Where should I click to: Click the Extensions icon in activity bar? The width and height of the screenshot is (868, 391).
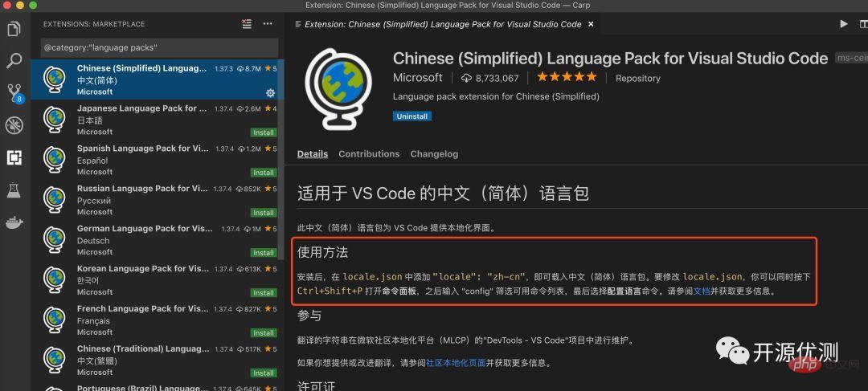click(14, 157)
